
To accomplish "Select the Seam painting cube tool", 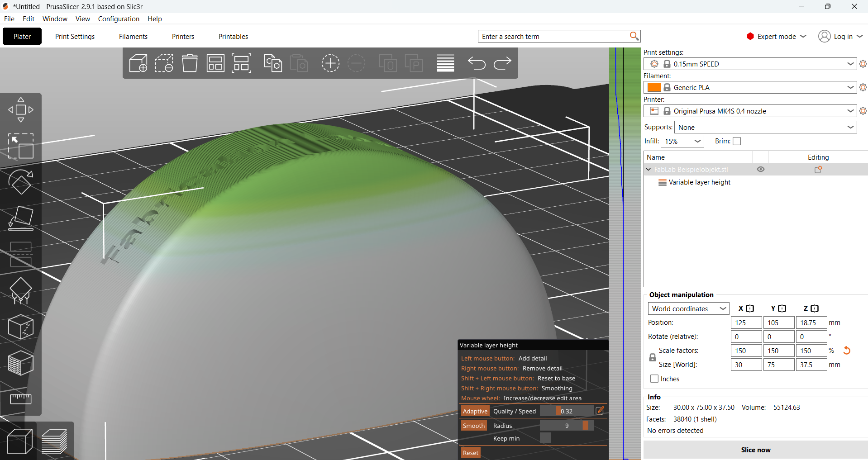I will (21, 327).
